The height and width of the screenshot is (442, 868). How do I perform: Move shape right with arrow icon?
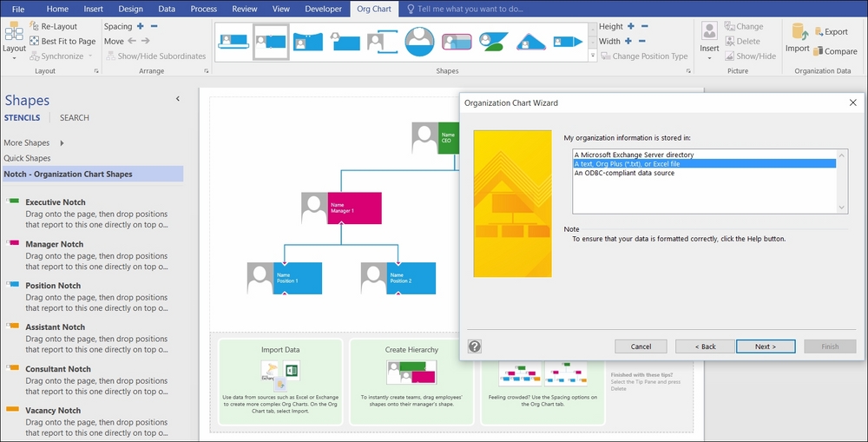[145, 41]
